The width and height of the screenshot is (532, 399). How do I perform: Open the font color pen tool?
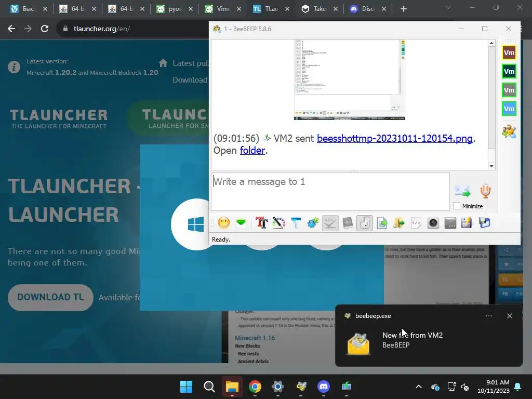[278, 223]
